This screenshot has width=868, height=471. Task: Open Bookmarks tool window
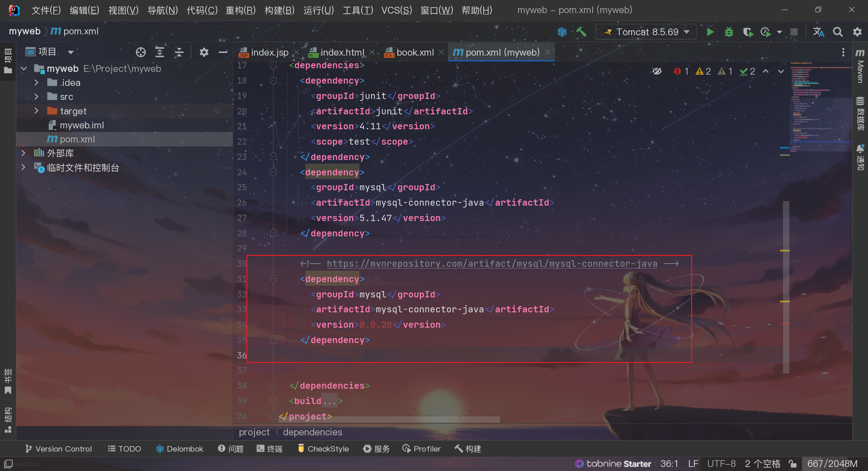8,382
